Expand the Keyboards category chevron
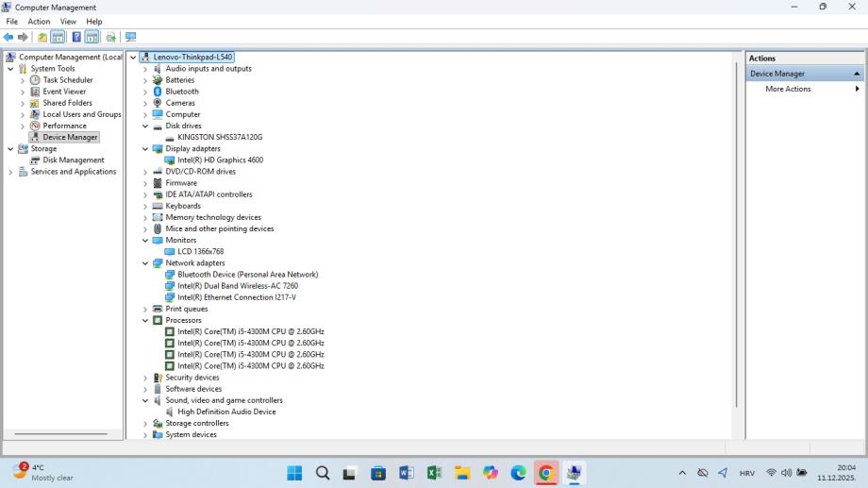The width and height of the screenshot is (868, 488). (x=145, y=206)
